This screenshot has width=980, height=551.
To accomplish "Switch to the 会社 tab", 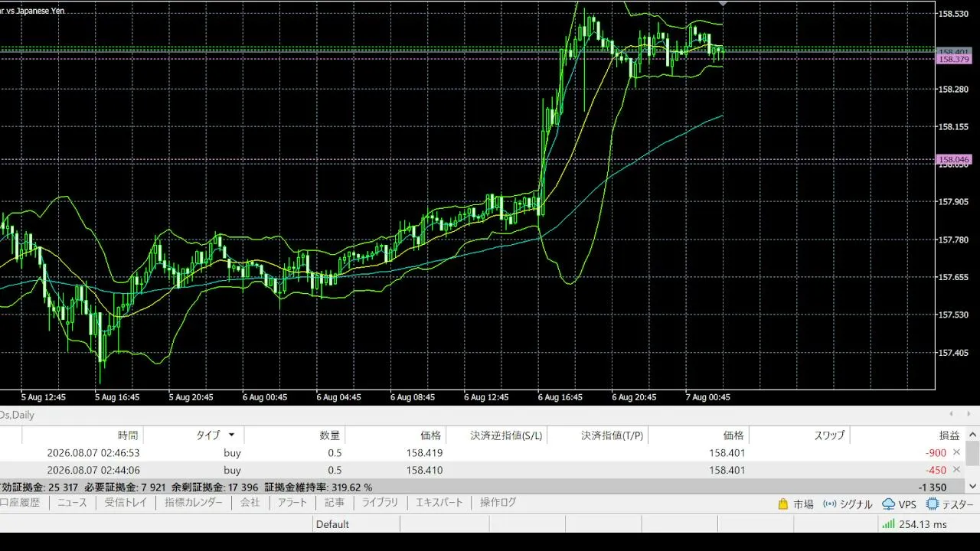I will pyautogui.click(x=250, y=503).
